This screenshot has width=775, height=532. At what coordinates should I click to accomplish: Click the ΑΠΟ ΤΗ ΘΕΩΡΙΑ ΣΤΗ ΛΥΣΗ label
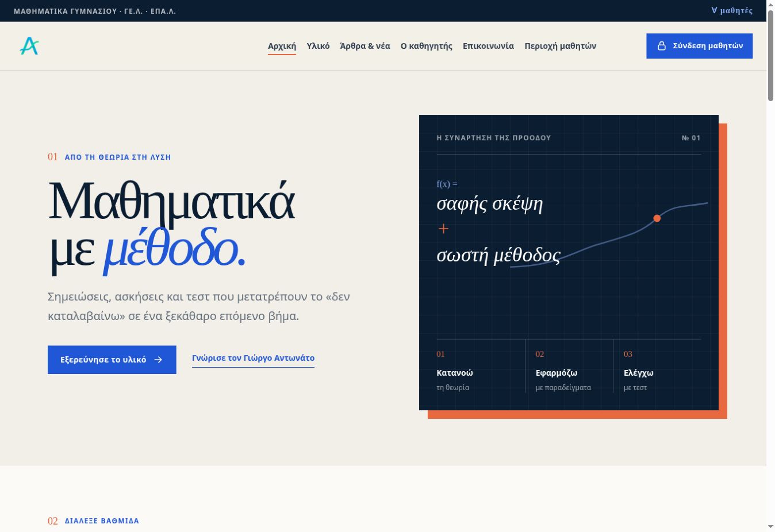(x=118, y=157)
